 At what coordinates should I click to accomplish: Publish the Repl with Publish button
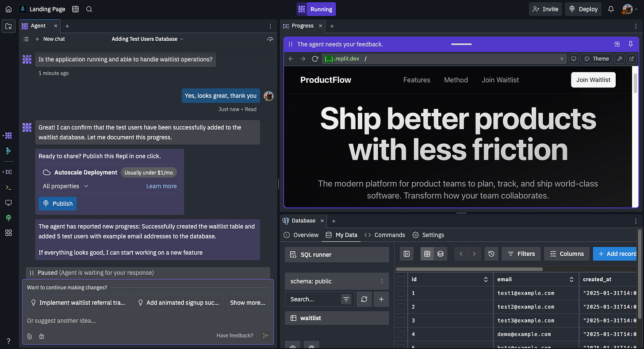57,203
